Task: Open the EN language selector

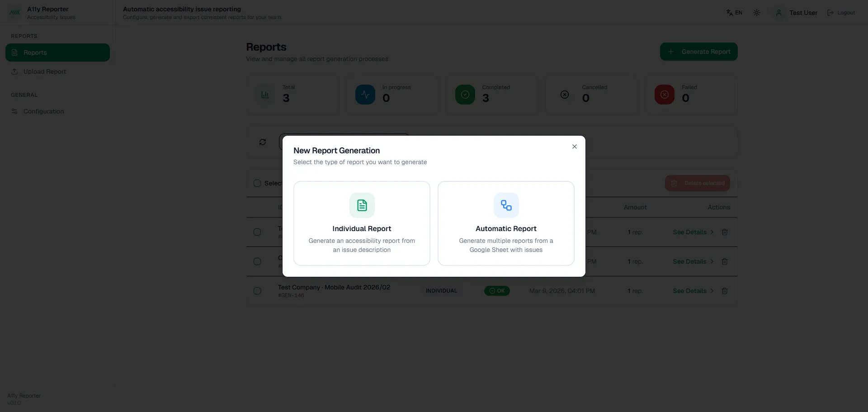Action: click(734, 13)
